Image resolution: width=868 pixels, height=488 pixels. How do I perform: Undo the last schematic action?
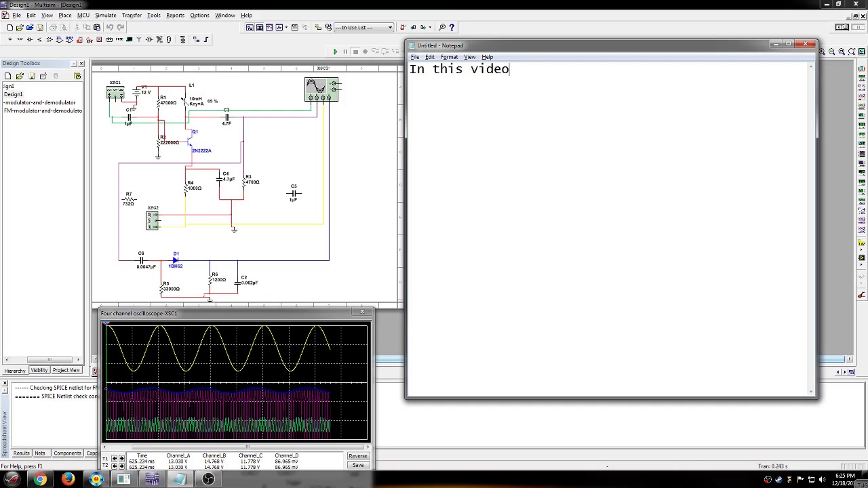coord(110,27)
